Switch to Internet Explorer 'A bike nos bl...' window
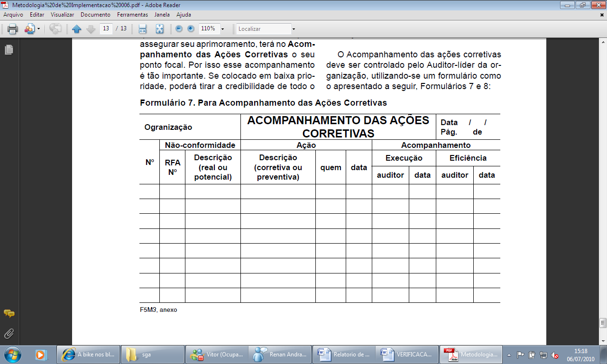607x364 pixels. pyautogui.click(x=89, y=355)
